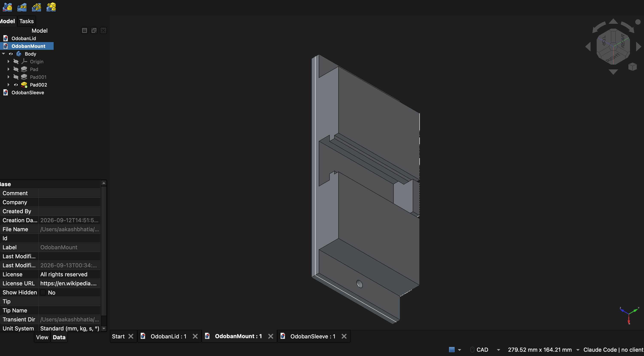
Task: Select REAR face on navigation cube
Action: tap(623, 41)
